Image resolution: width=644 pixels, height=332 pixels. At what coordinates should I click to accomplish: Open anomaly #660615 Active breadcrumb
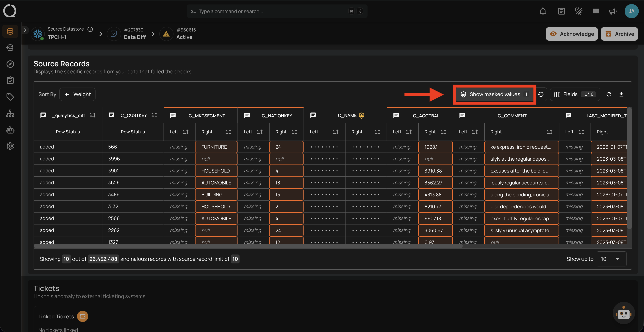point(178,34)
